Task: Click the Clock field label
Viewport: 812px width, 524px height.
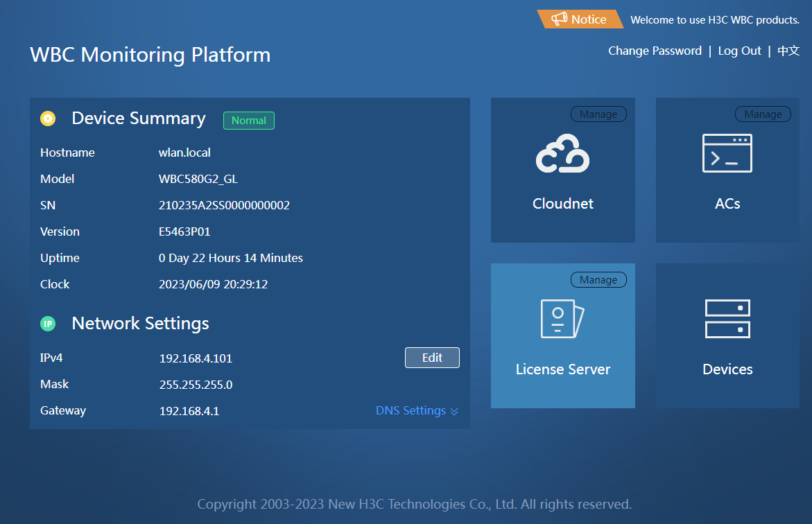Action: pos(55,284)
